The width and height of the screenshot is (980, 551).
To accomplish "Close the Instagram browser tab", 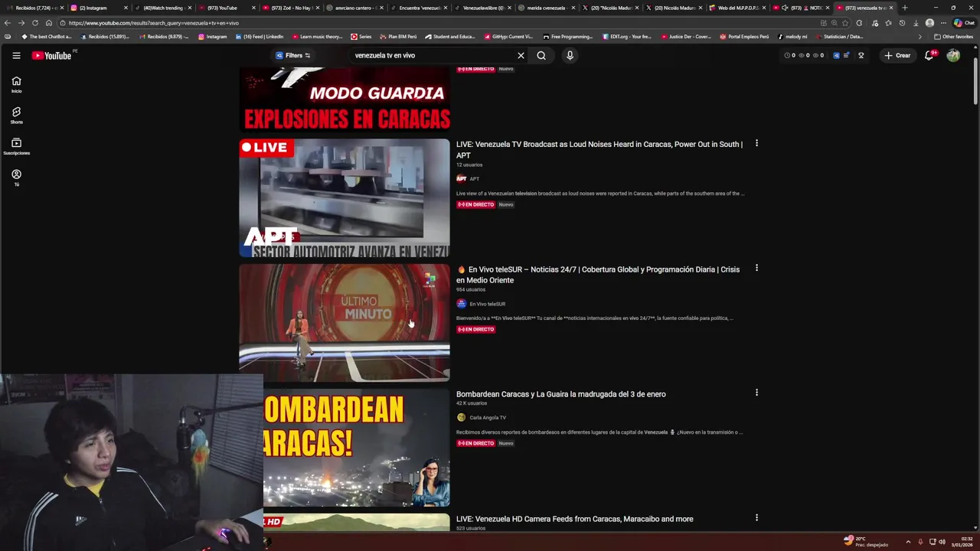I will (x=126, y=8).
